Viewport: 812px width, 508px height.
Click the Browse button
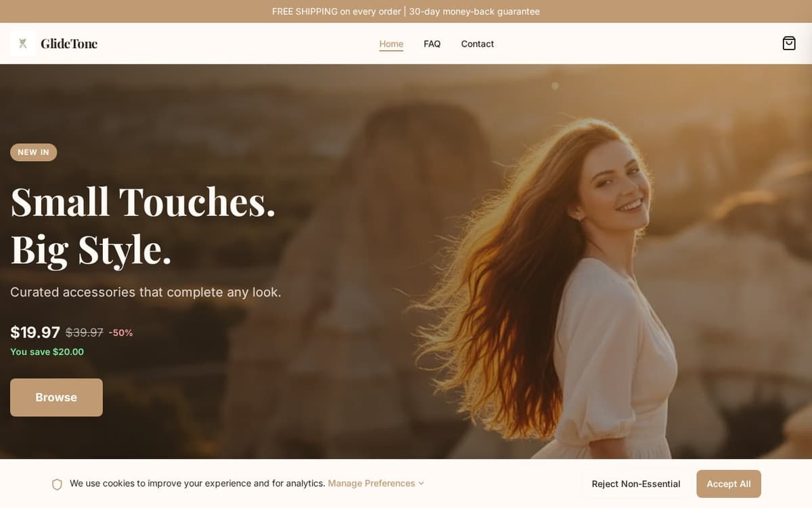[56, 398]
